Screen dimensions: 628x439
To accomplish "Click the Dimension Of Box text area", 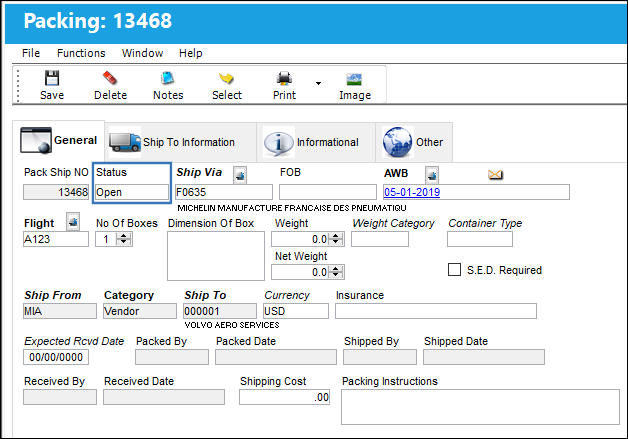I will pyautogui.click(x=216, y=256).
